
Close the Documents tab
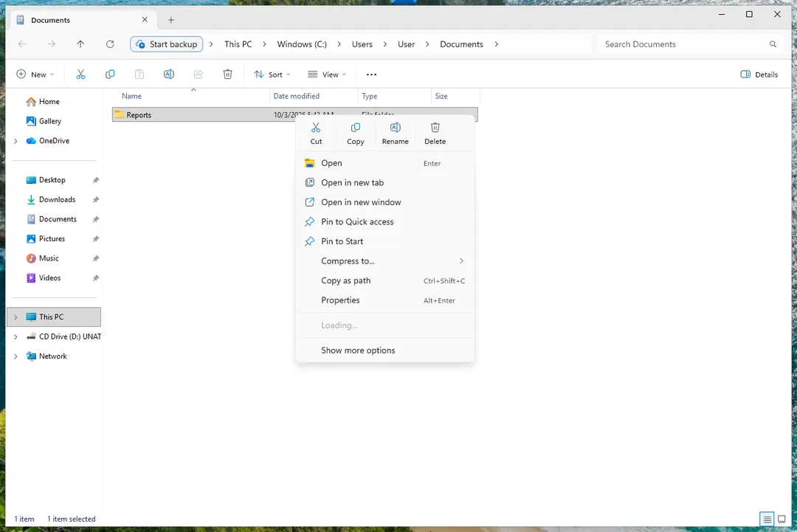tap(145, 19)
